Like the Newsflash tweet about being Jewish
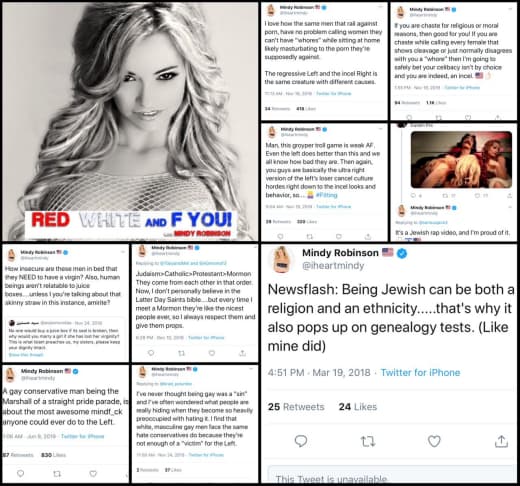 pos(434,441)
